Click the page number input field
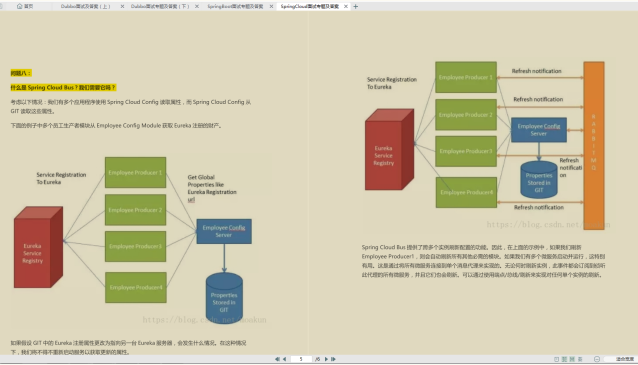 coord(301,359)
